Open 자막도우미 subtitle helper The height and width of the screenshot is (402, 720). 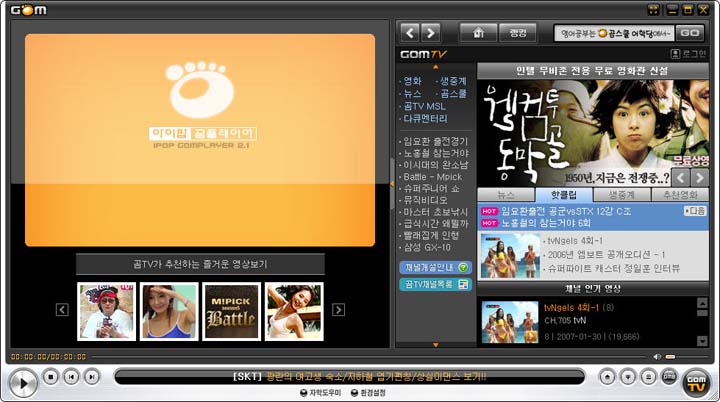[x=321, y=393]
